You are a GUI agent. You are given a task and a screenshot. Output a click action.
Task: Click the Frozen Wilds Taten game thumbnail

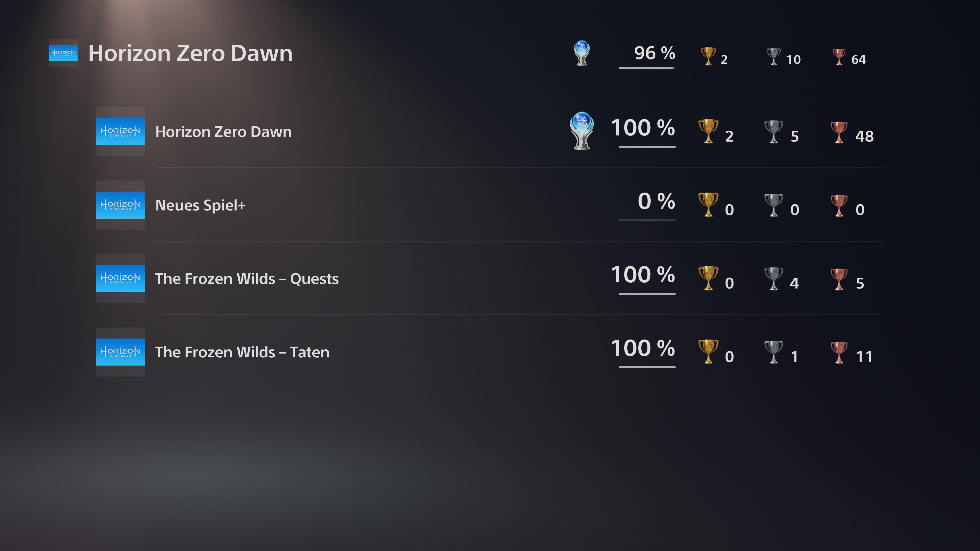[x=120, y=352]
